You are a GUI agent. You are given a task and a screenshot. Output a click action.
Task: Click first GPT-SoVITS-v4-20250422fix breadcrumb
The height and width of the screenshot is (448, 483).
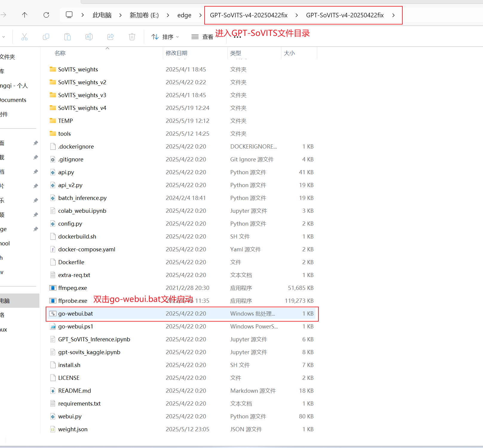tap(249, 15)
